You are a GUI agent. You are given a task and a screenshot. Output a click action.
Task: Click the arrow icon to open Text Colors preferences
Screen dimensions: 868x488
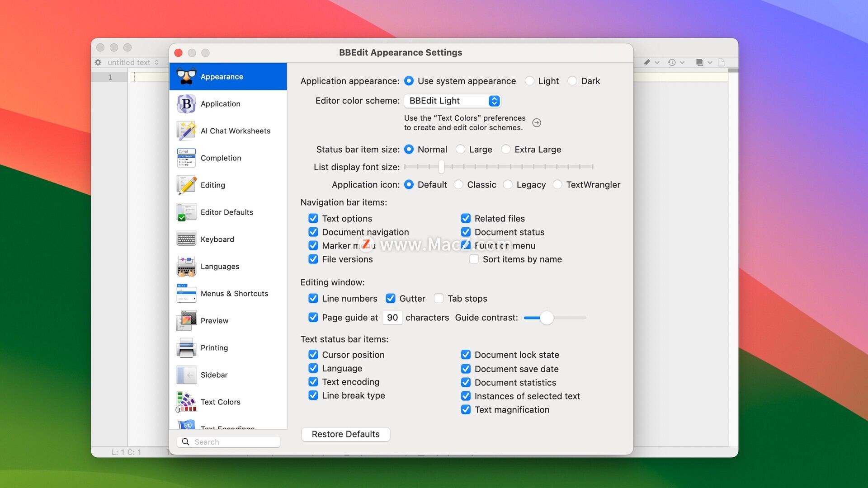click(537, 122)
